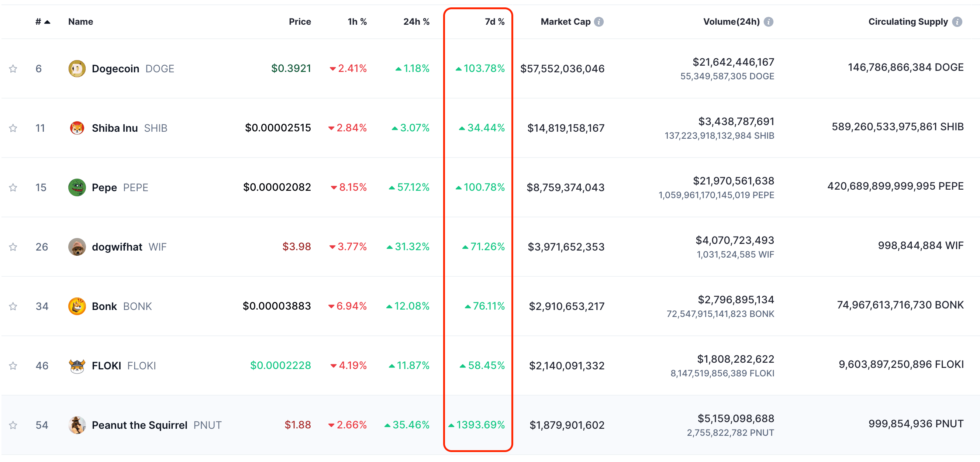Image resolution: width=980 pixels, height=462 pixels.
Task: Click the PNUT price $1.88
Action: click(298, 424)
